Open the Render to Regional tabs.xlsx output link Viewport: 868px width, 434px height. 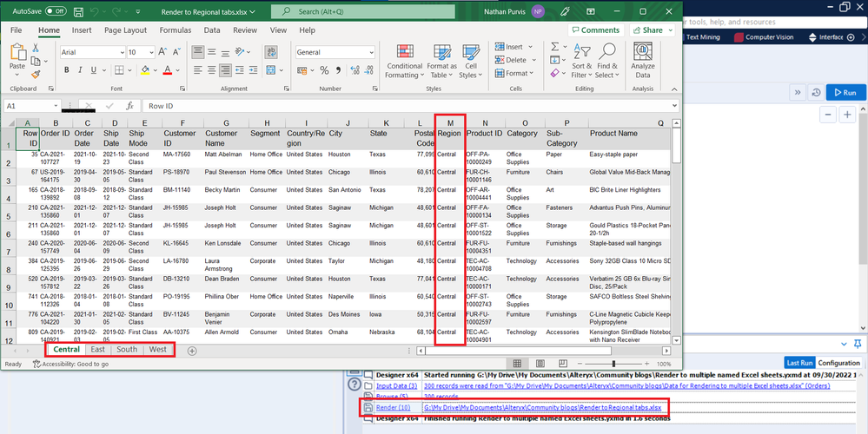tap(541, 407)
